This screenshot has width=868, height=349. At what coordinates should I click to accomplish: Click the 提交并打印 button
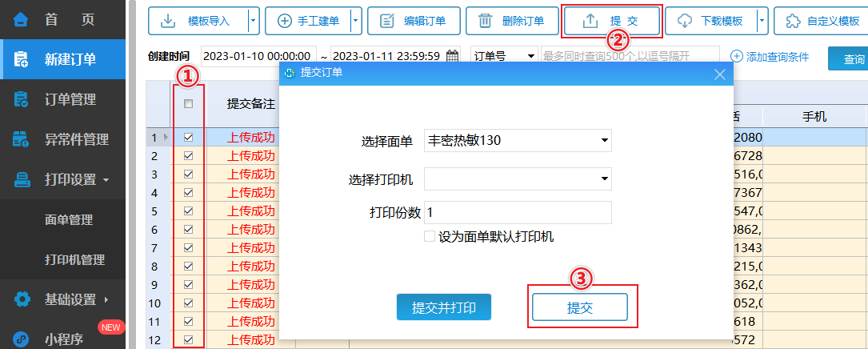pos(443,307)
